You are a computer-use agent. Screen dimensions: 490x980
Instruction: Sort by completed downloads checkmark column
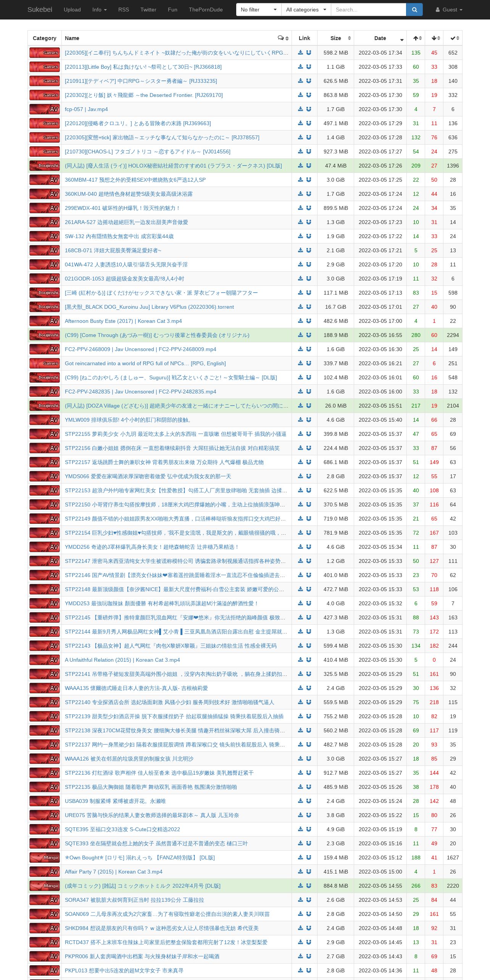click(453, 38)
